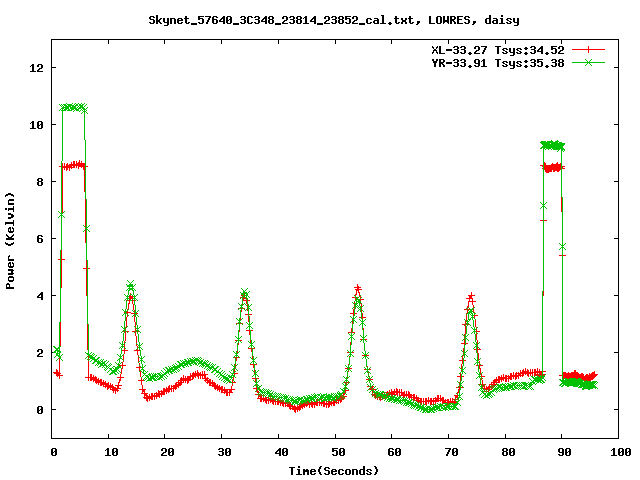Click the plot title with the Skynet filename
Screen dimensions: 640x480
[x=335, y=19]
